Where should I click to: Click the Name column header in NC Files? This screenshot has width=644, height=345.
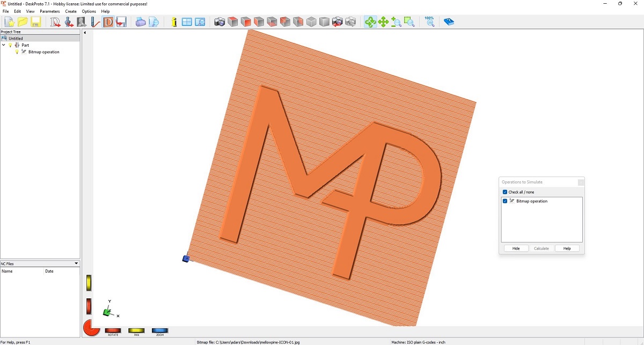point(22,271)
